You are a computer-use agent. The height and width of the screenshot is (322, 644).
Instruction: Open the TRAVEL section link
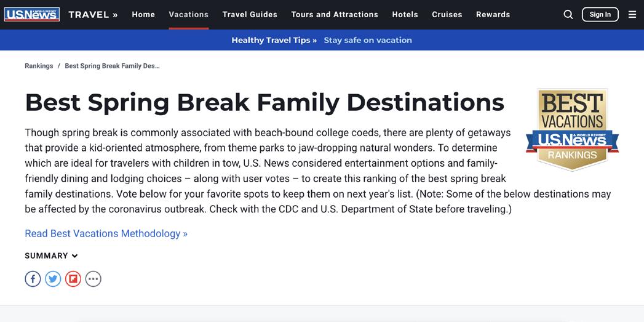click(93, 14)
